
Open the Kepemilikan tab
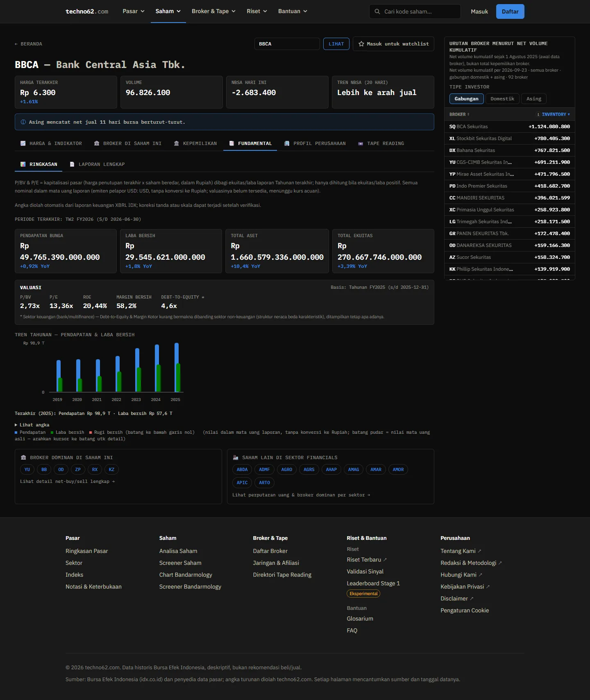point(195,143)
